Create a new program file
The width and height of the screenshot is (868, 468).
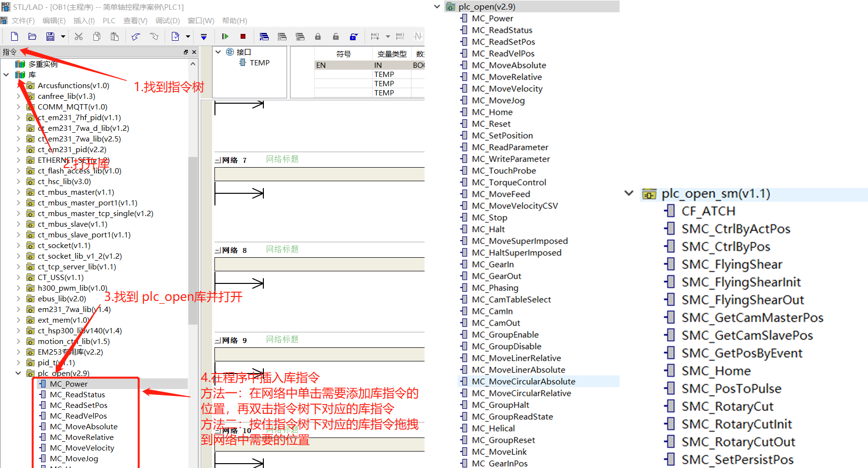(x=14, y=36)
